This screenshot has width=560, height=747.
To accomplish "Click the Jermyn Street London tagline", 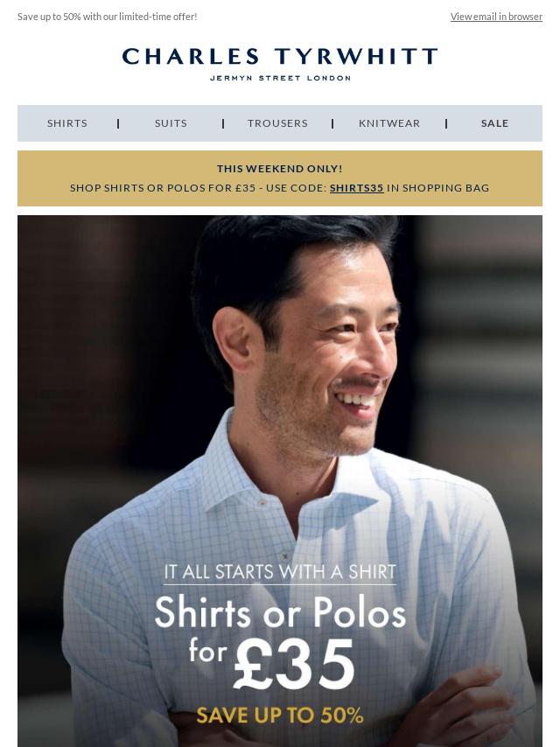I will point(280,78).
